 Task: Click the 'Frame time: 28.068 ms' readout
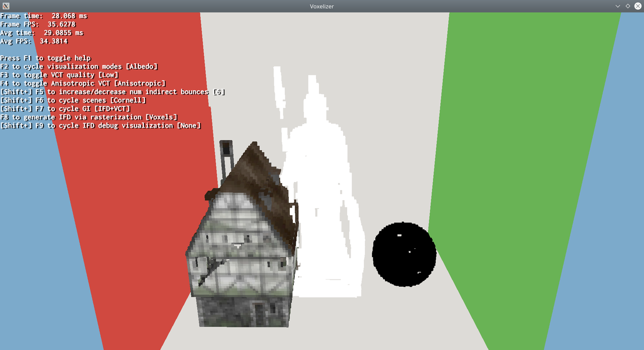[43, 16]
